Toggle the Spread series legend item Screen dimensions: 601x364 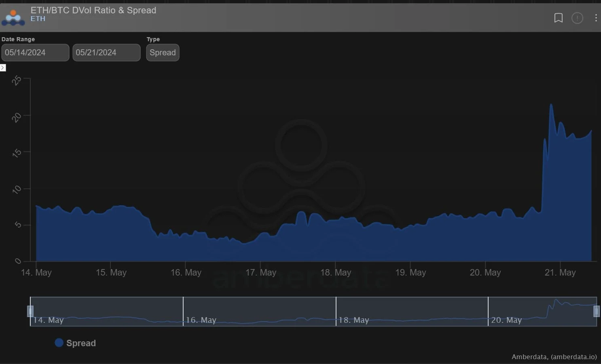click(x=76, y=343)
